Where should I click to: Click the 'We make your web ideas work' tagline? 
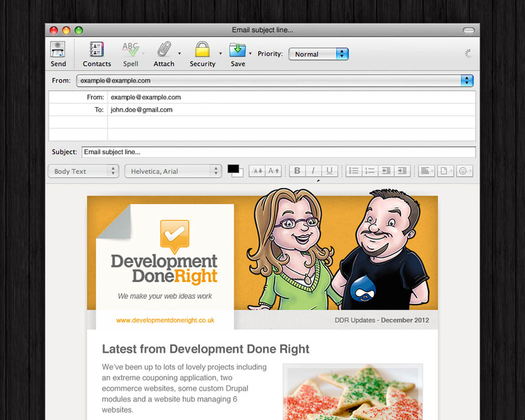pos(165,296)
